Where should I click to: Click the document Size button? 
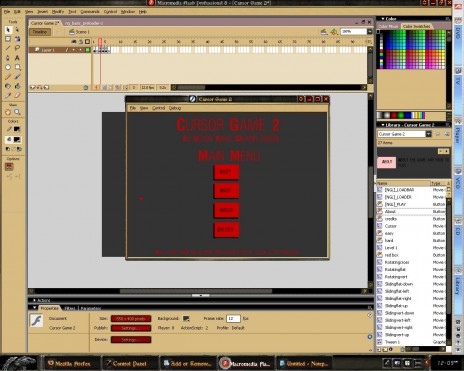[x=131, y=319]
